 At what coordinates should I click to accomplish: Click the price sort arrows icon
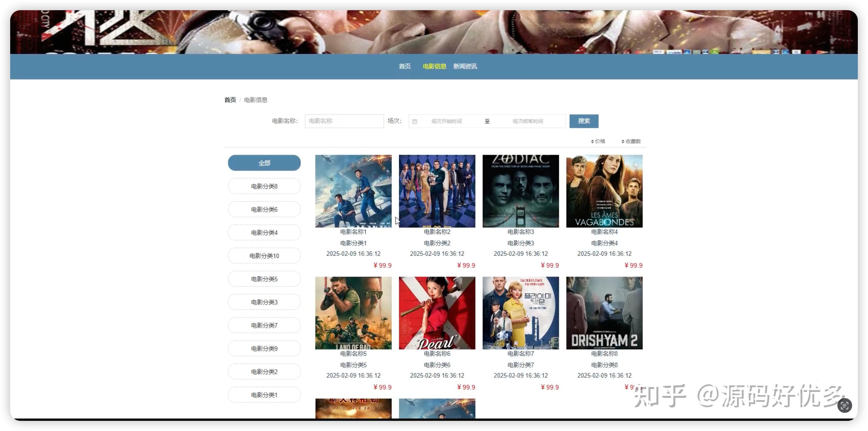pyautogui.click(x=592, y=141)
